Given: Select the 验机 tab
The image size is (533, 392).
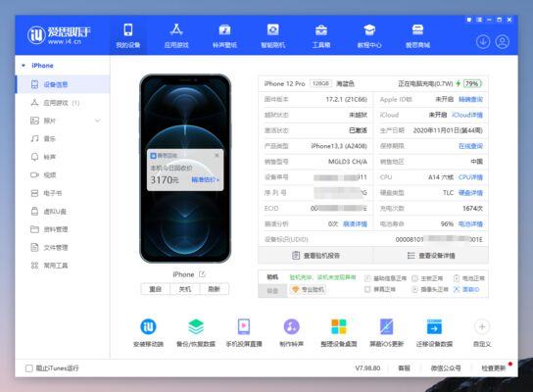Looking at the screenshot, I should click(272, 277).
